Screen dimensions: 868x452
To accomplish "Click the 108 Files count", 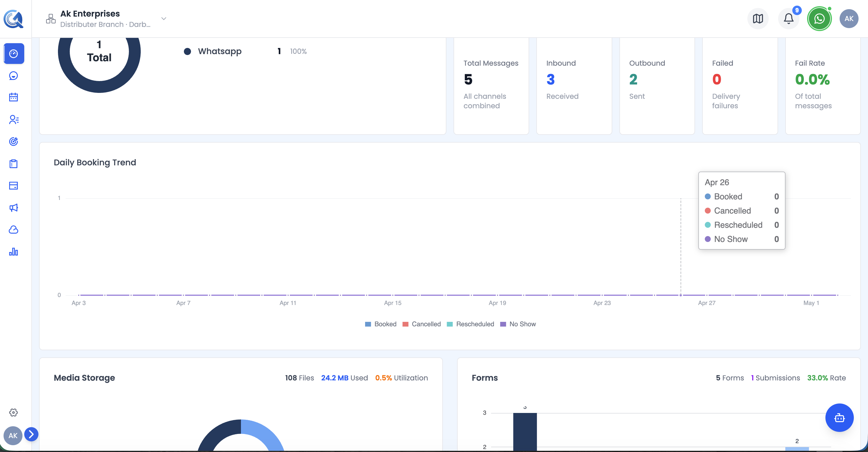I will pyautogui.click(x=299, y=378).
